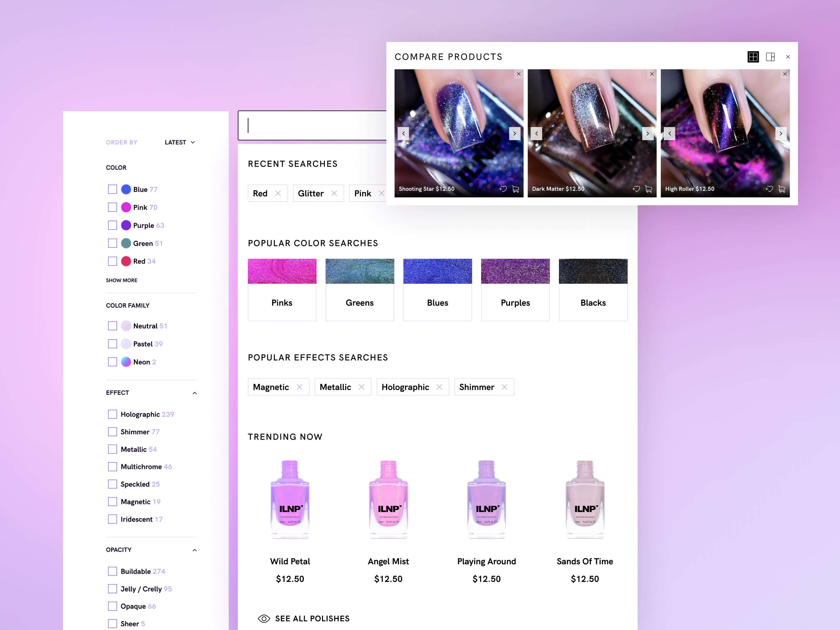Show next image of Shooting Star
Viewport: 840px width, 630px height.
[x=514, y=133]
